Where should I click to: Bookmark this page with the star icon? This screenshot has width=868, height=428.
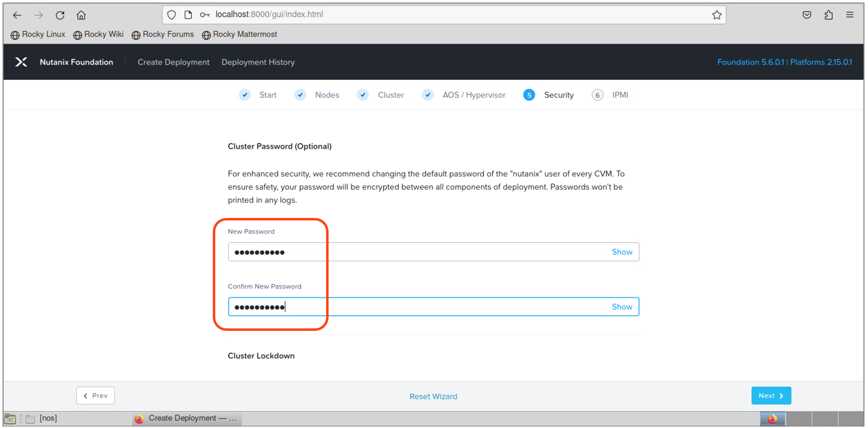pyautogui.click(x=717, y=15)
